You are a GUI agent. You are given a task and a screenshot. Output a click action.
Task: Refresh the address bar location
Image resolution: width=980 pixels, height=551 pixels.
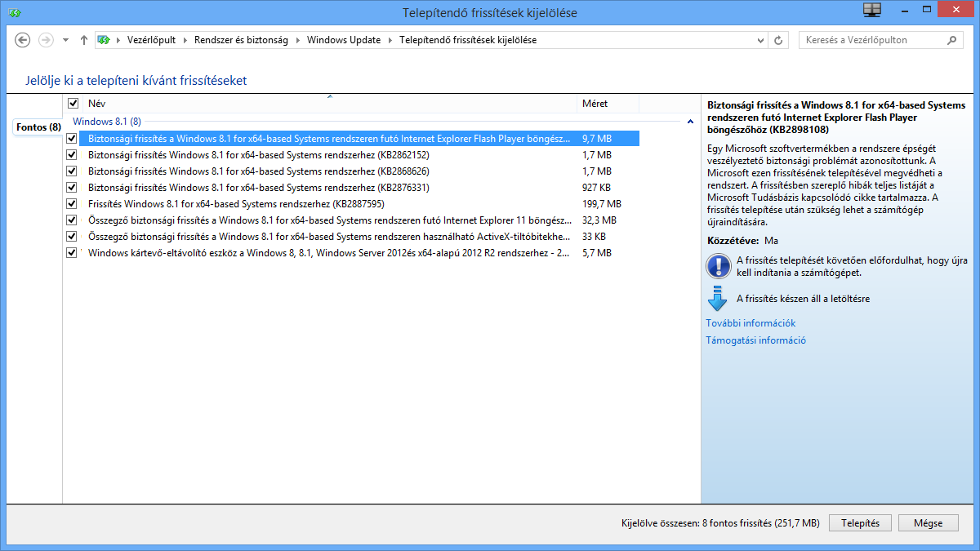pyautogui.click(x=779, y=40)
